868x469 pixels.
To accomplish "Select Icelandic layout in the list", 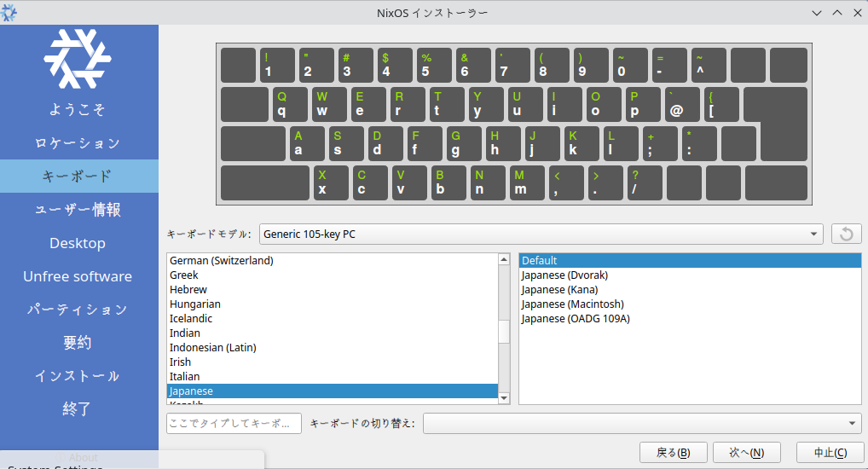I will click(333, 318).
